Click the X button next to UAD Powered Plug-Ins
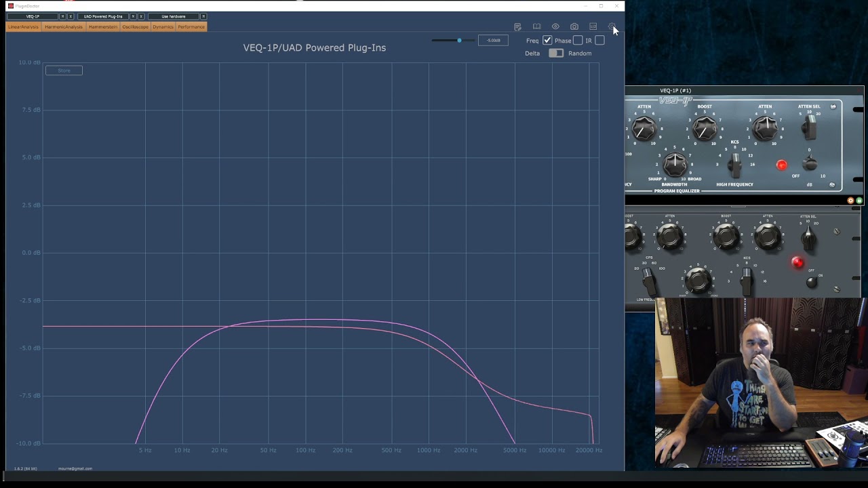This screenshot has height=488, width=868. (140, 16)
